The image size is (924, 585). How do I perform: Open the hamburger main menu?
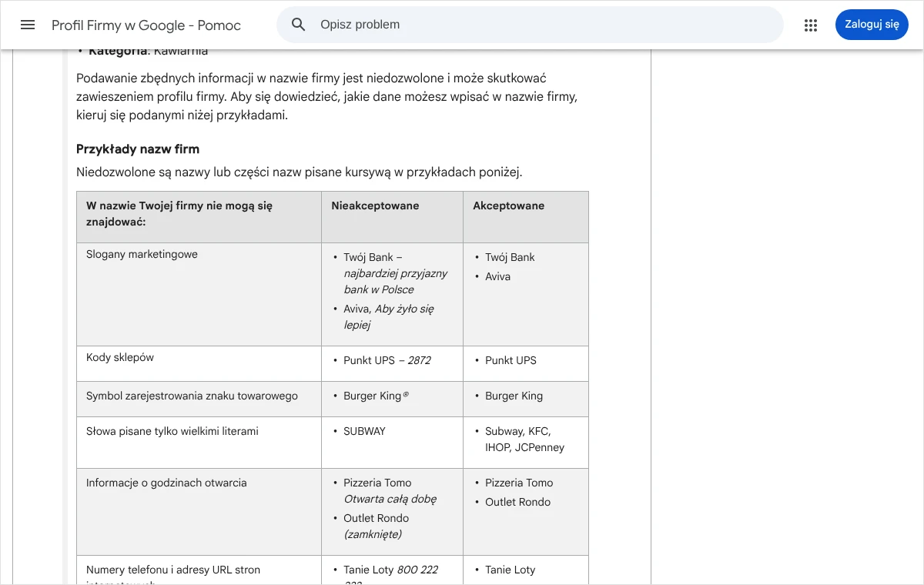[x=28, y=25]
